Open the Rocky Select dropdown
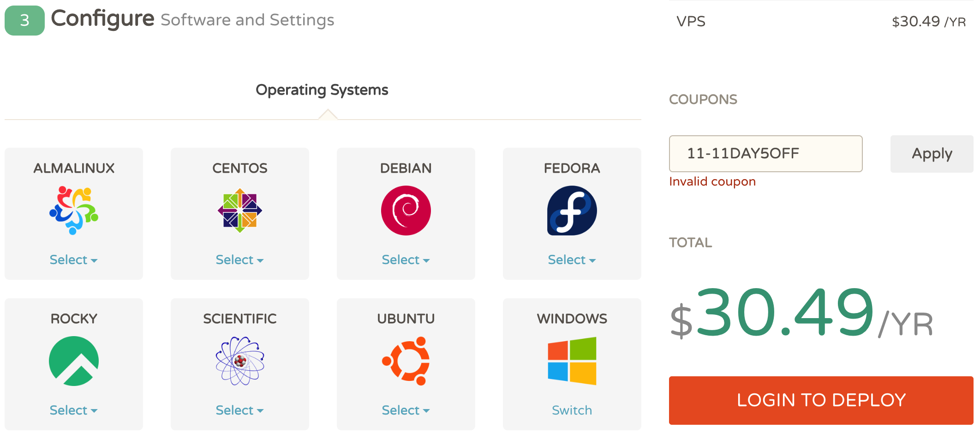This screenshot has width=980, height=434. 74,410
